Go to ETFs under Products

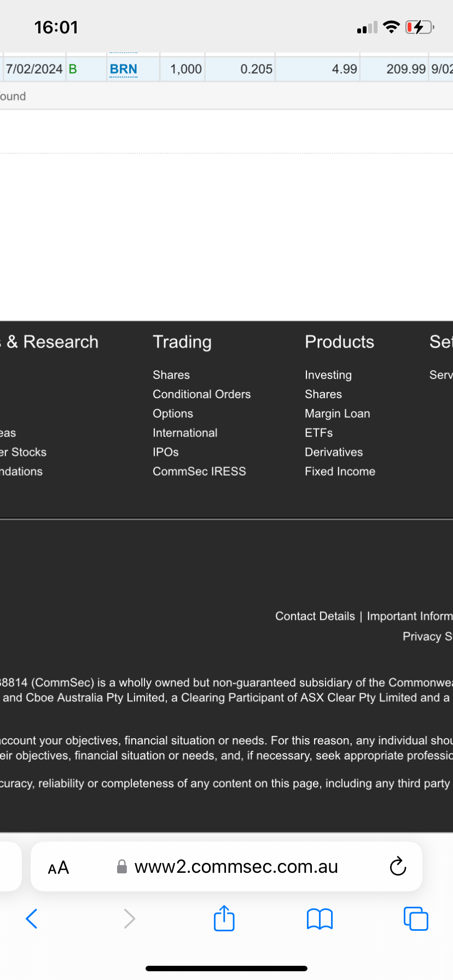(x=319, y=433)
